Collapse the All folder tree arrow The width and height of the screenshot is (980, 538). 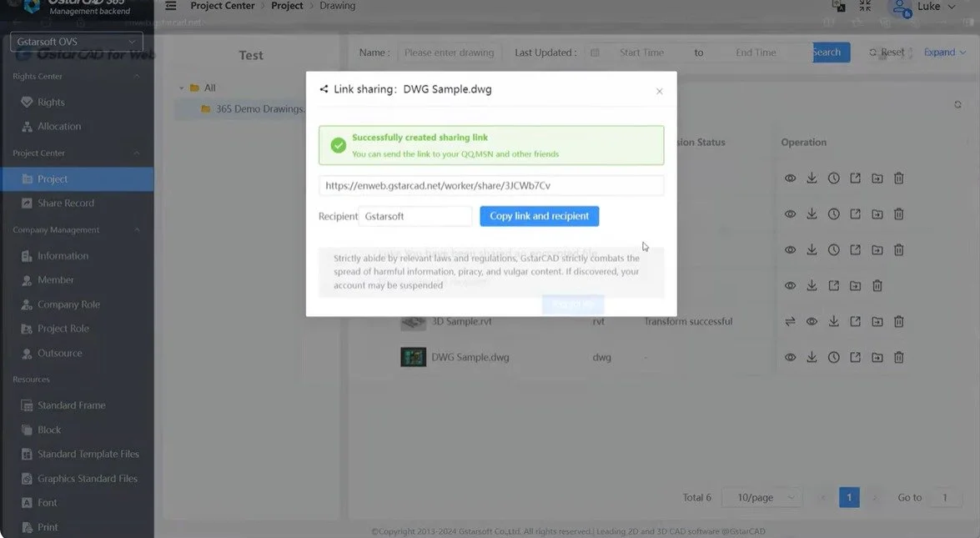[x=181, y=88]
